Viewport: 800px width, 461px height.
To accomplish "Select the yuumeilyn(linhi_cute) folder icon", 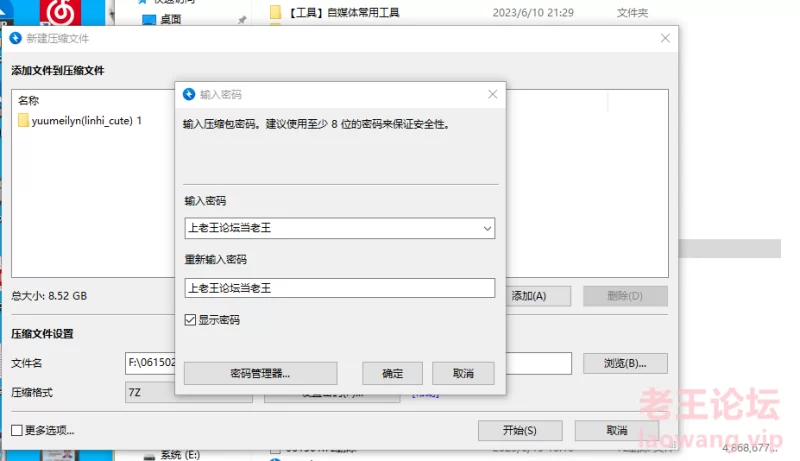I will click(24, 121).
